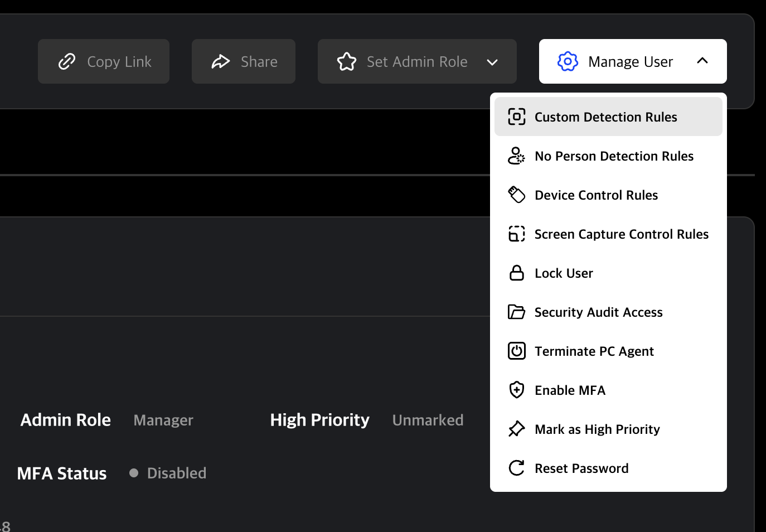766x532 pixels.
Task: Click the Copy Link button
Action: tap(103, 61)
